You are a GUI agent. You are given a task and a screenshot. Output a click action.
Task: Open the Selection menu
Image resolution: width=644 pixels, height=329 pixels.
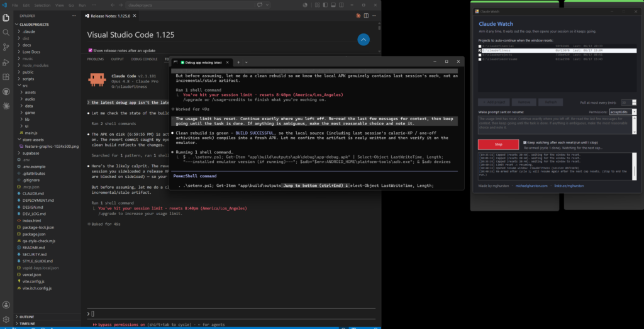[43, 5]
